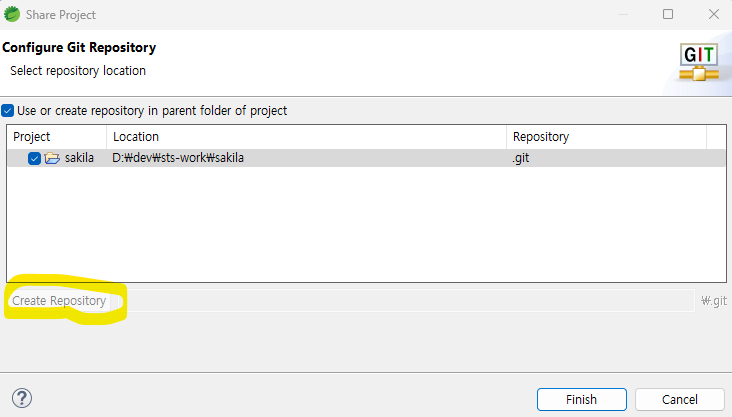Click the Spring leaf icon in title bar
732x417 pixels.
coord(12,14)
